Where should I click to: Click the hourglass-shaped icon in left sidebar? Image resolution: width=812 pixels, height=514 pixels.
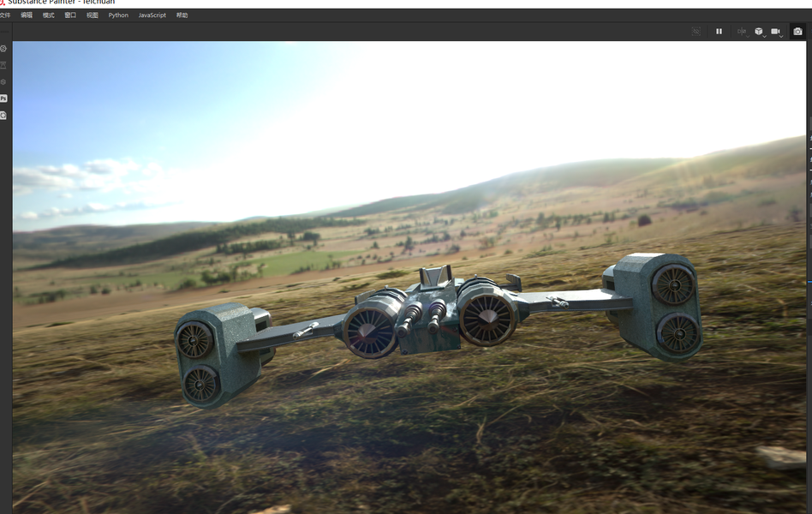click(x=3, y=65)
